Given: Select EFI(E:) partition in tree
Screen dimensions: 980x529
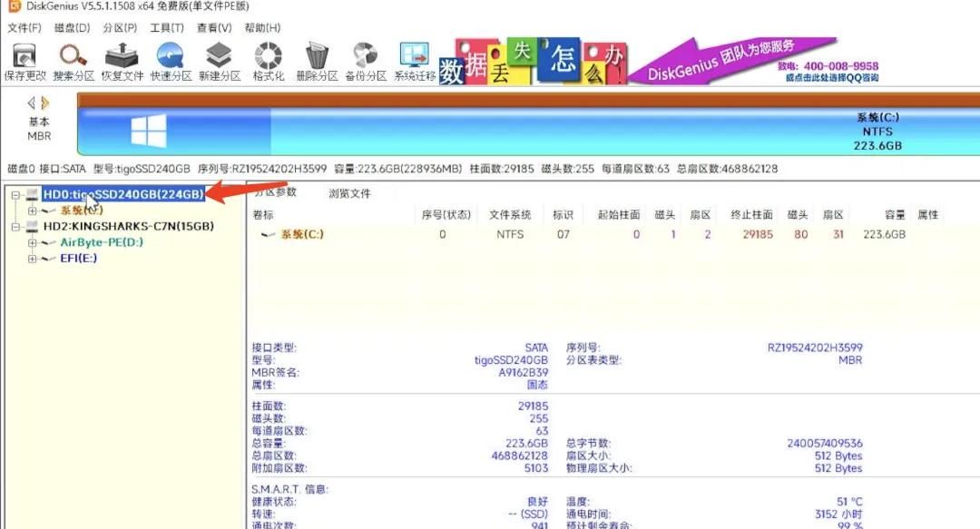Looking at the screenshot, I should click(x=79, y=259).
